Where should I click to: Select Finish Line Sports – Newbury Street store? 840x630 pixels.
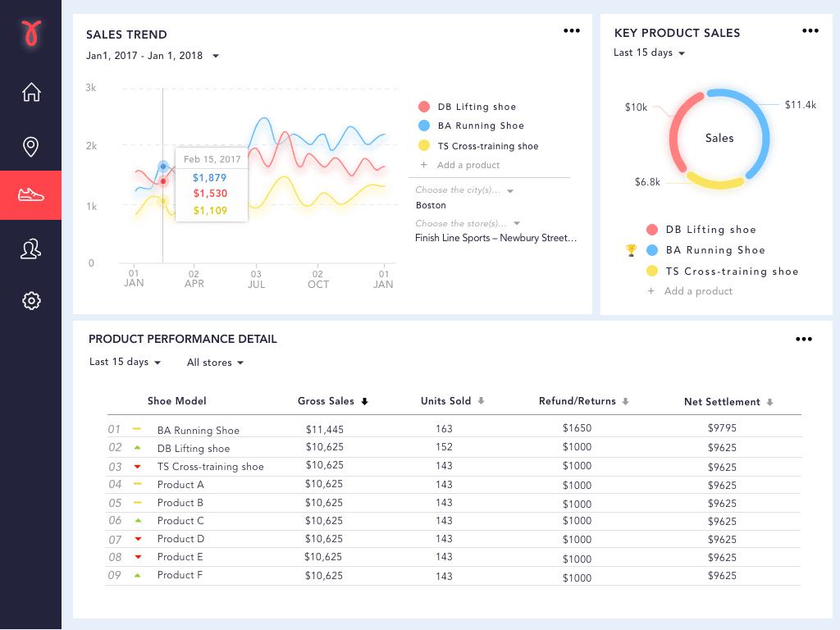point(493,239)
